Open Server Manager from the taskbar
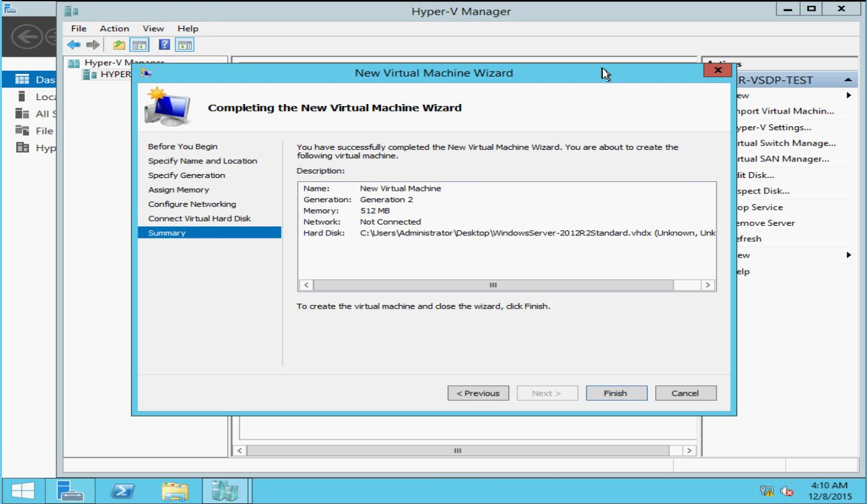The width and height of the screenshot is (867, 504). click(x=70, y=491)
